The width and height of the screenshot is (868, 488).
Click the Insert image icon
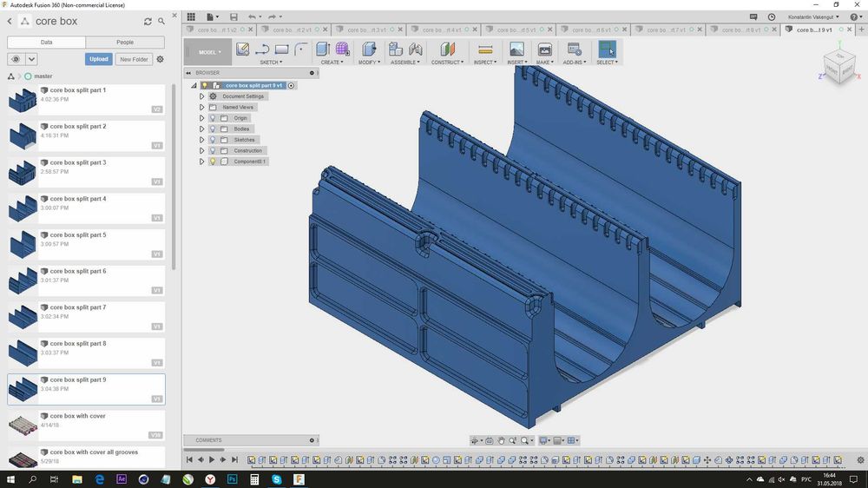coord(516,49)
